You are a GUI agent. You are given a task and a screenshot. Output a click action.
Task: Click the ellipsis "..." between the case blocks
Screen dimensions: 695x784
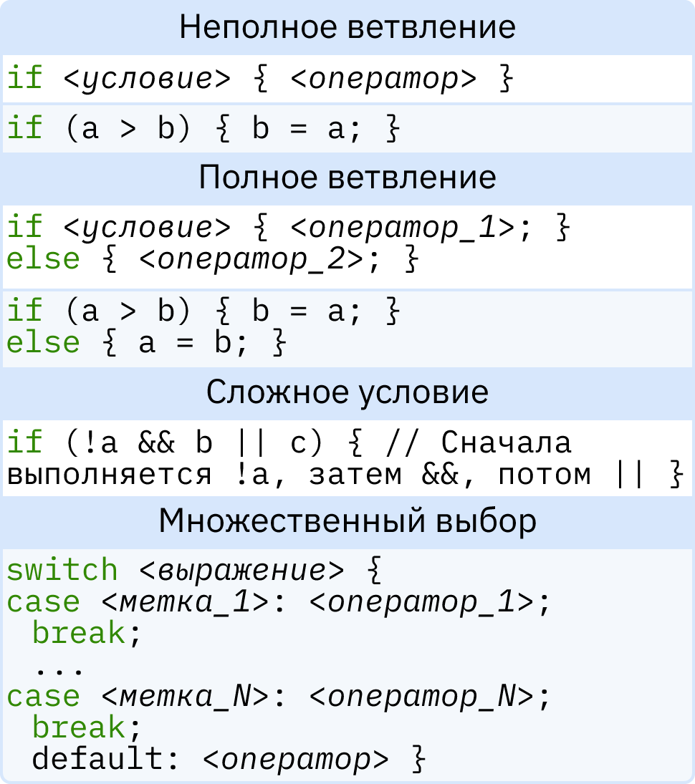point(59,669)
